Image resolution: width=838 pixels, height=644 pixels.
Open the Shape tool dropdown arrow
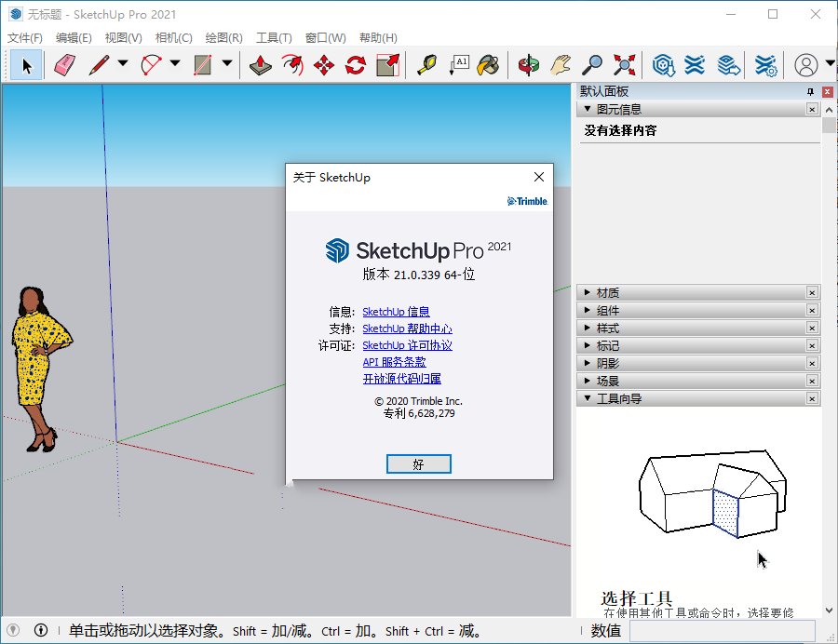227,63
